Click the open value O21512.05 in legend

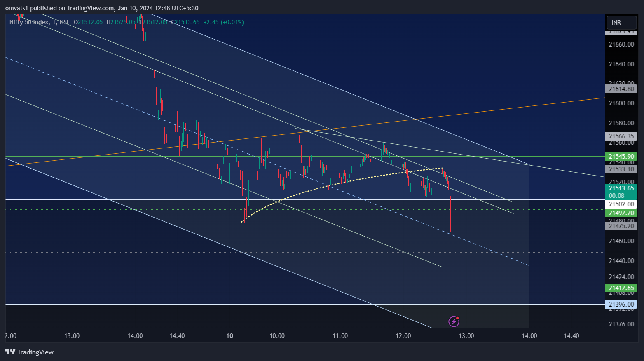click(88, 22)
